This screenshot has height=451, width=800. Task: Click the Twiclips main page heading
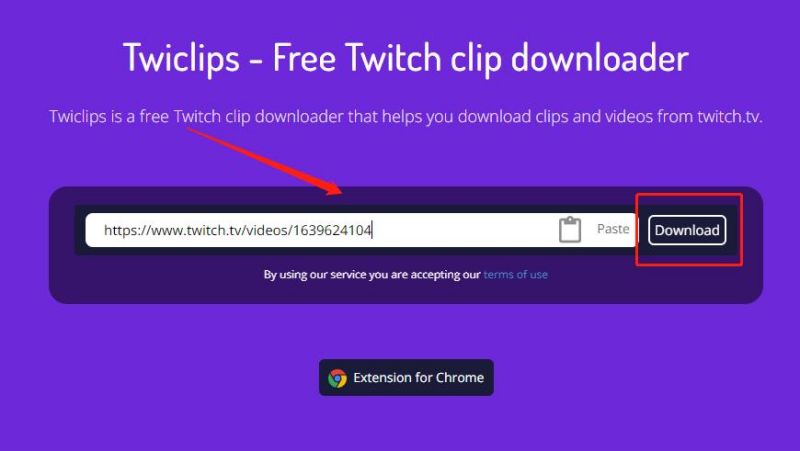click(x=406, y=57)
